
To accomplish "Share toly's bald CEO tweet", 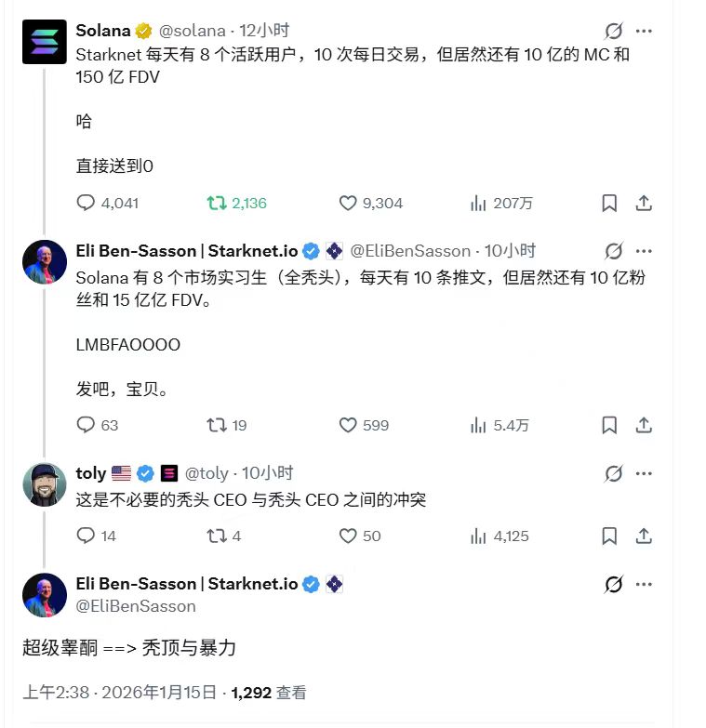I will pos(644,536).
